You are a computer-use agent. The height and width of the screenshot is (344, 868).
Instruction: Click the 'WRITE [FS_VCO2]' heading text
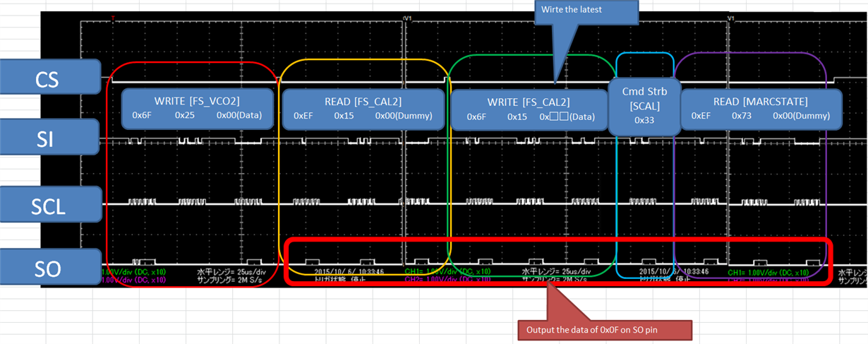pyautogui.click(x=197, y=101)
